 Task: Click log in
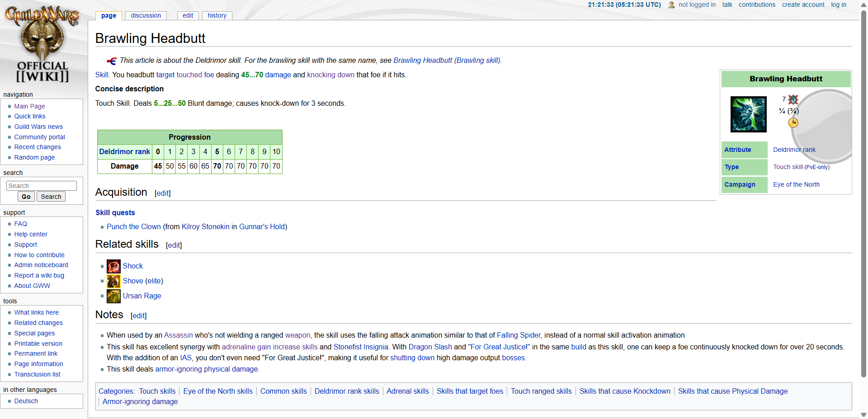tap(839, 5)
